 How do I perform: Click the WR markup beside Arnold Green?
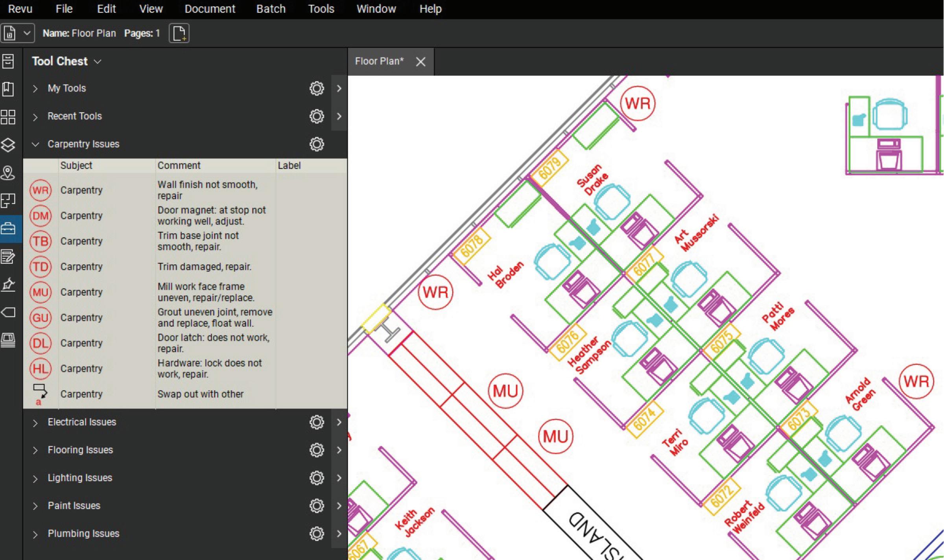pos(916,381)
